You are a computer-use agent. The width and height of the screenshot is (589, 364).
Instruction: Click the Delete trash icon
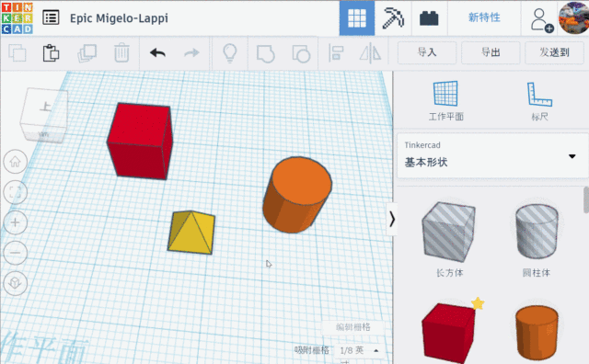[x=121, y=52]
